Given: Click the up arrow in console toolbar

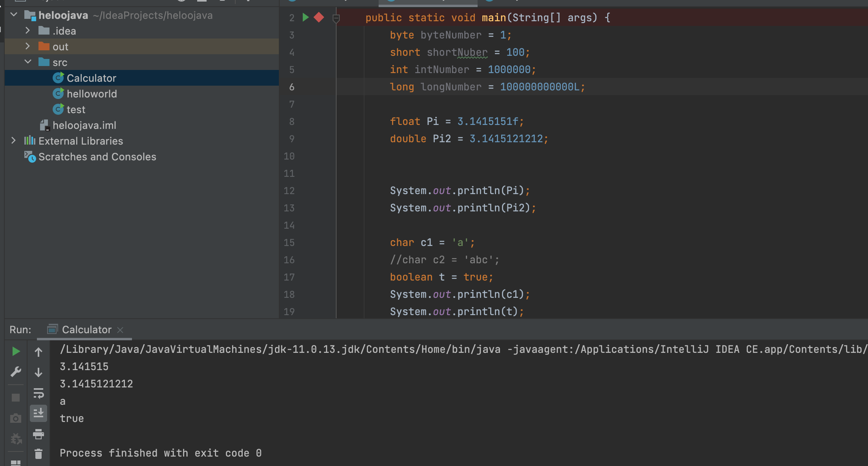Looking at the screenshot, I should point(38,352).
